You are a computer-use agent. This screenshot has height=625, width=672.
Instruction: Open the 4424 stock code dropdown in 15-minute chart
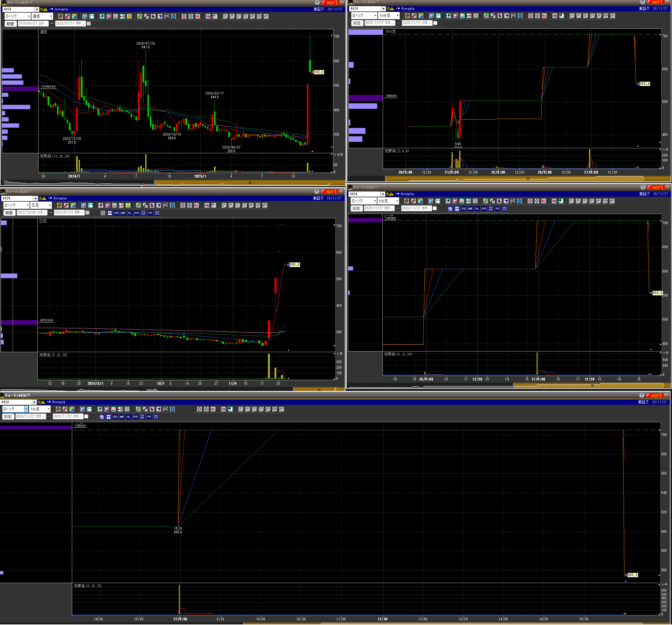coord(383,9)
